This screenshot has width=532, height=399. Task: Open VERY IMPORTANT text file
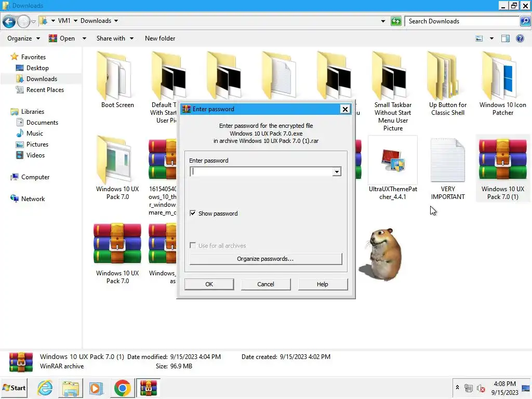pyautogui.click(x=447, y=168)
